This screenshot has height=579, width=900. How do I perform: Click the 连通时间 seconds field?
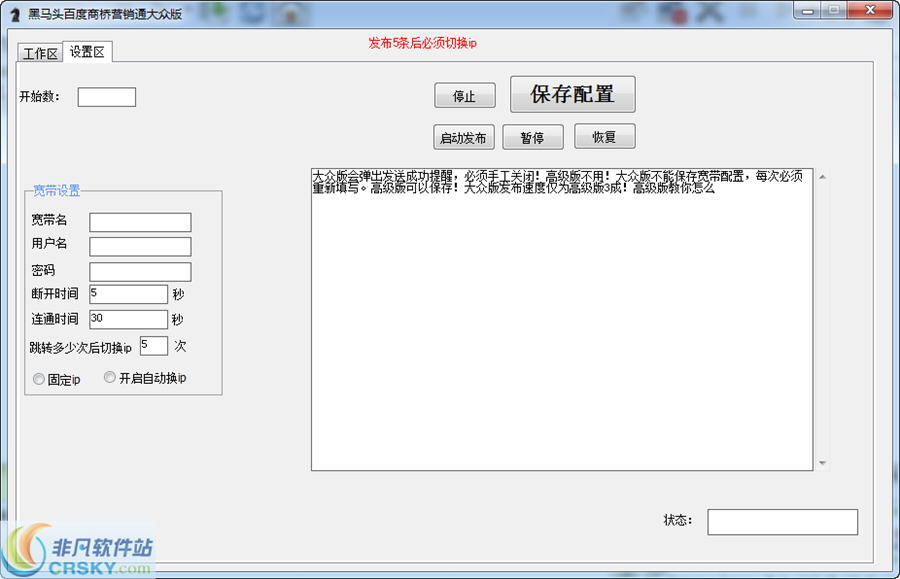click(128, 319)
